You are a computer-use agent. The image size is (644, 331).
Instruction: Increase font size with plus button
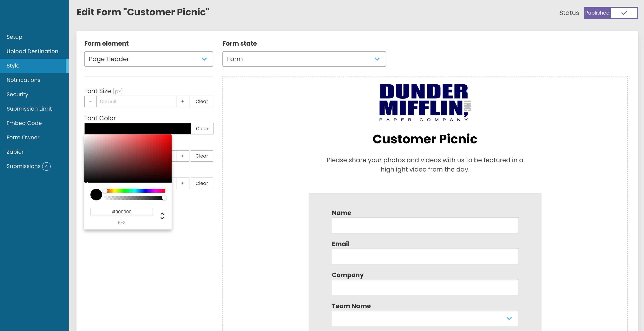point(182,101)
